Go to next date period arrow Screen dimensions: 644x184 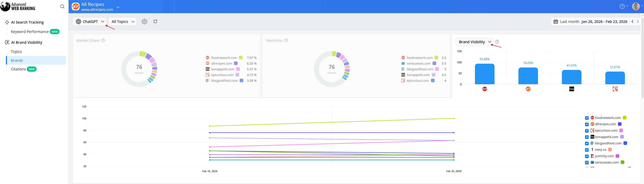638,22
